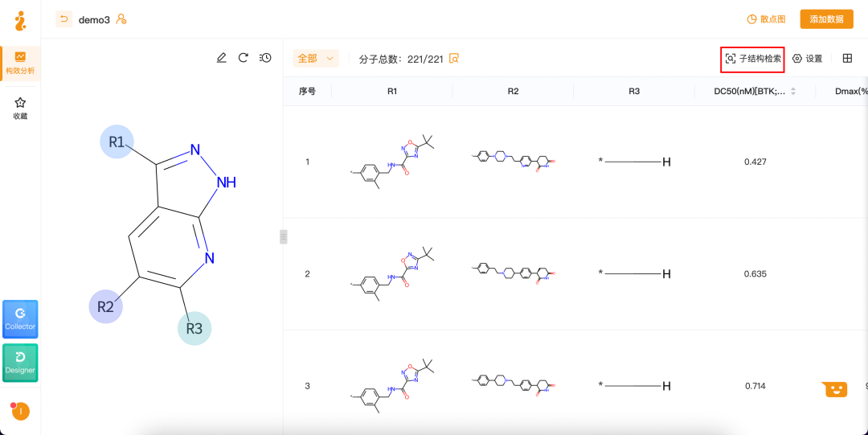
Task: Click the pencil edit structure icon
Action: click(x=222, y=58)
